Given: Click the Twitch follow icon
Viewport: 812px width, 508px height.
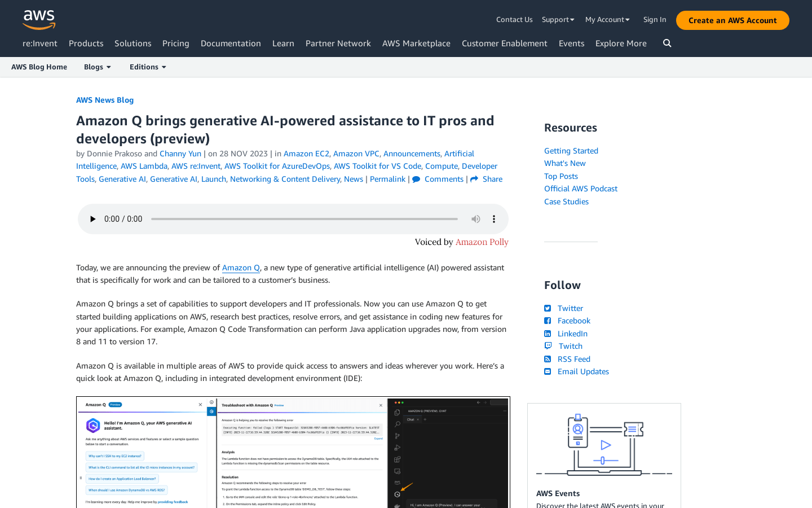Looking at the screenshot, I should tap(548, 346).
